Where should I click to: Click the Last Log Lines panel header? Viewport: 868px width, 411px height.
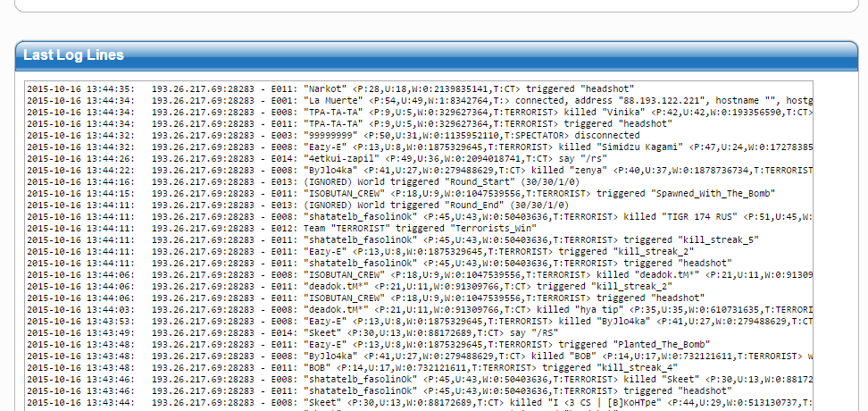436,55
